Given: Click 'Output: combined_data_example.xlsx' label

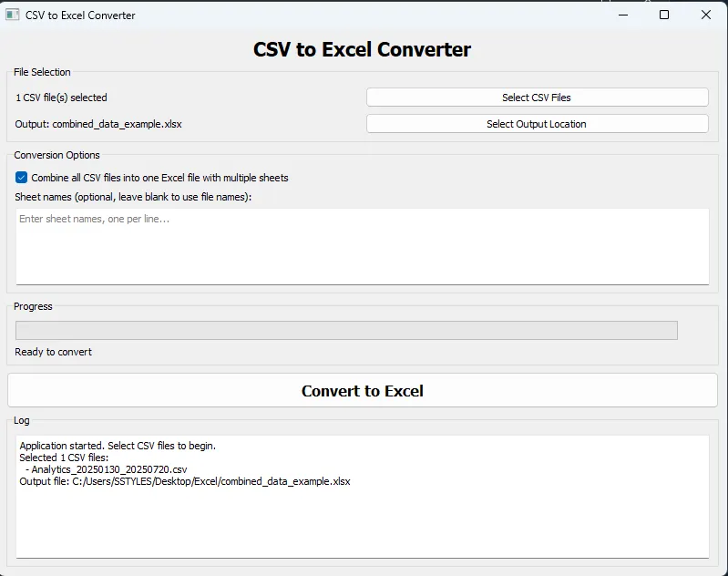Looking at the screenshot, I should tap(98, 124).
